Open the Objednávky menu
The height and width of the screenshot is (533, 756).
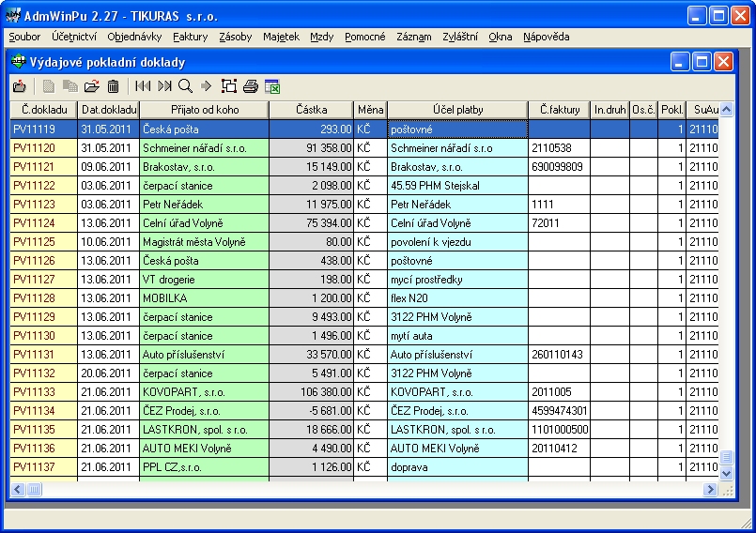click(134, 37)
